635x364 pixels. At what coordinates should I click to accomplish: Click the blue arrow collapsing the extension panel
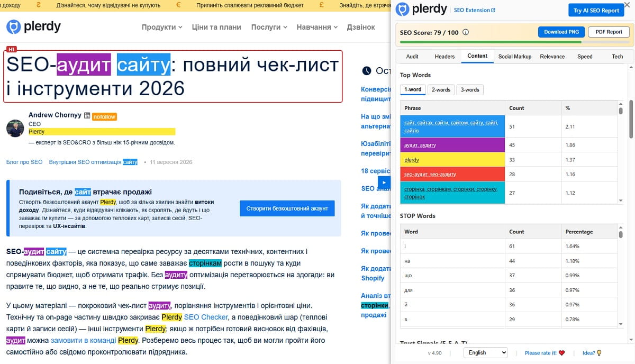(x=384, y=181)
